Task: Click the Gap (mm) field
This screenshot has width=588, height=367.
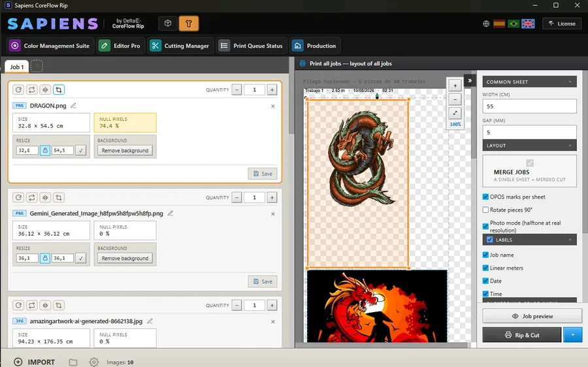Action: point(529,132)
